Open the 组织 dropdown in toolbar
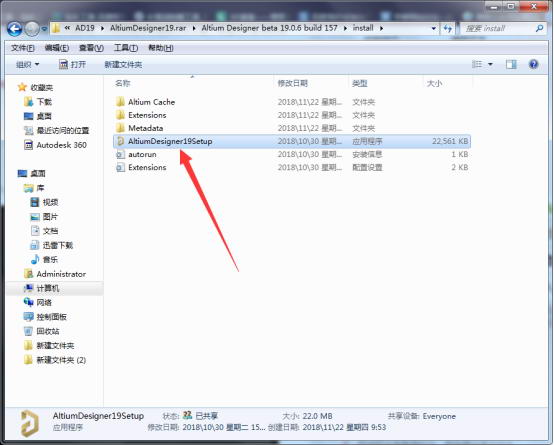Screen dimensions: 554x445 (28, 65)
